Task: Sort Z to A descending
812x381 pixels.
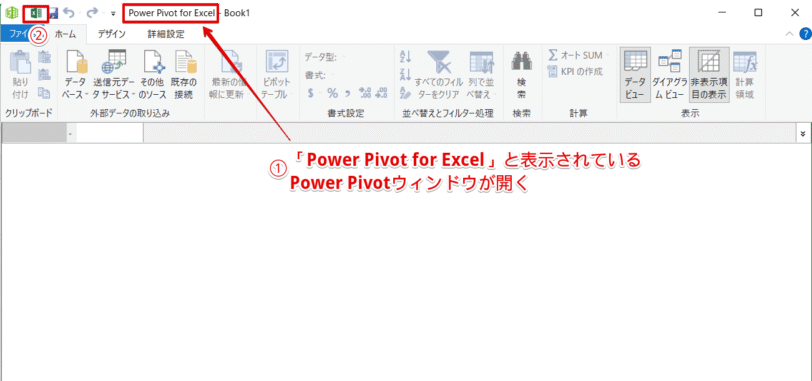Action: (x=405, y=75)
